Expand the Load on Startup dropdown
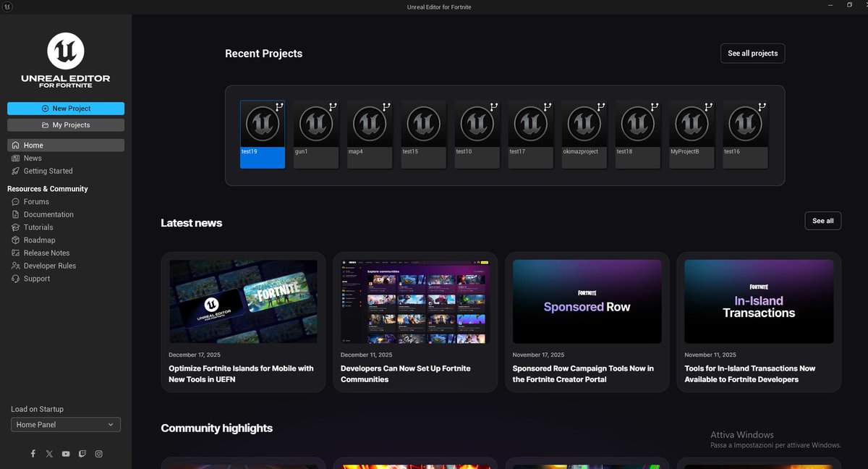The height and width of the screenshot is (469, 868). [x=66, y=425]
